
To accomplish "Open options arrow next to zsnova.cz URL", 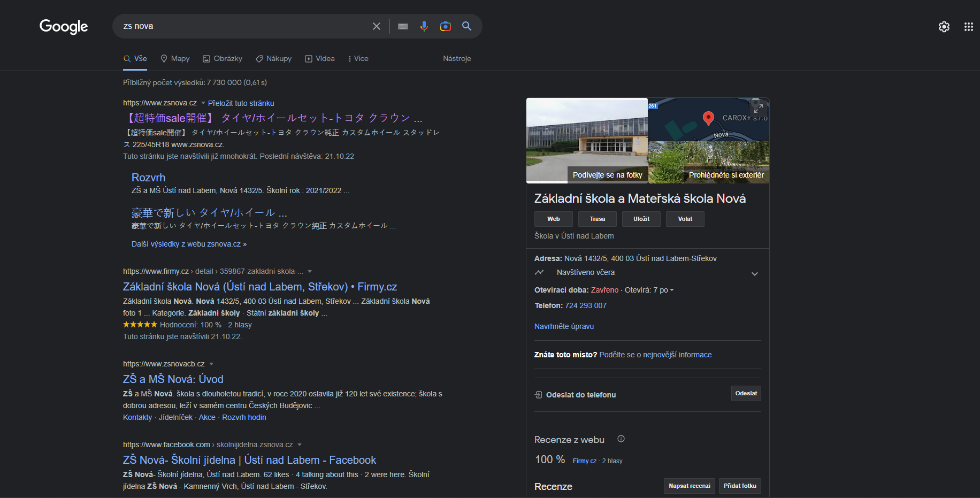I will point(203,103).
